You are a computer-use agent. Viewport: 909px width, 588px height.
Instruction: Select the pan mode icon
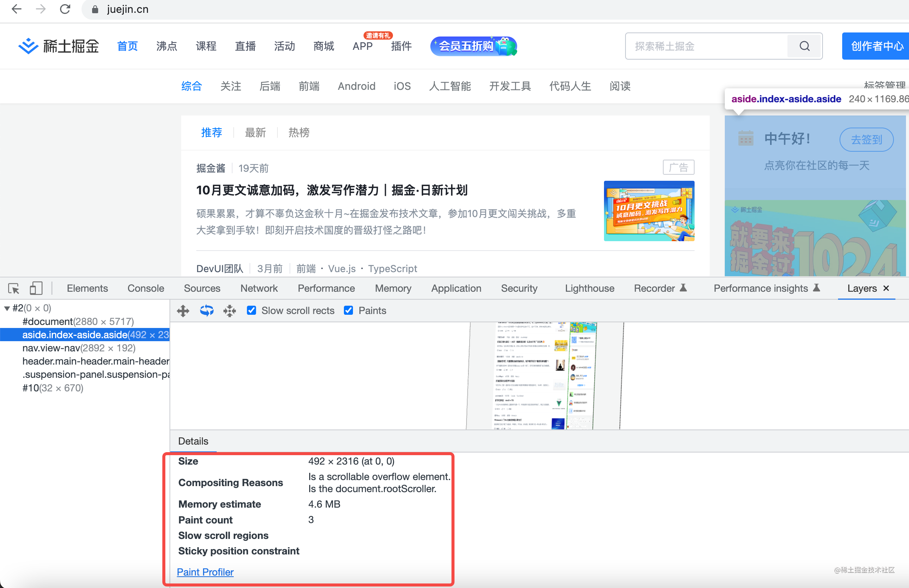pyautogui.click(x=183, y=311)
